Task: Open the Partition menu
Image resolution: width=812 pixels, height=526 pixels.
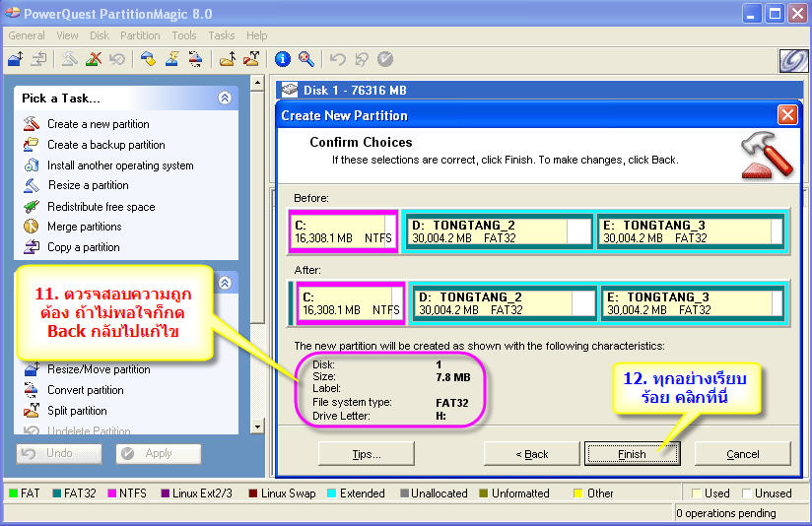Action: [140, 35]
